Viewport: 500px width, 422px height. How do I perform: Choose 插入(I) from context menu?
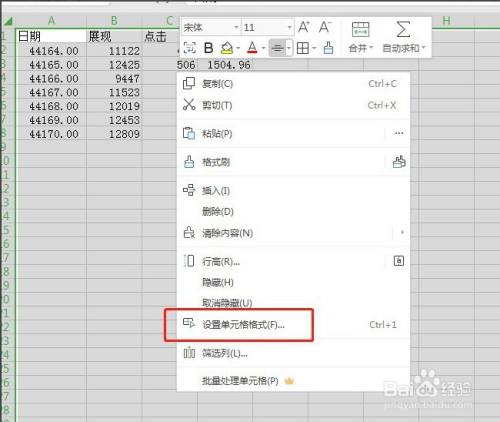coord(293,191)
